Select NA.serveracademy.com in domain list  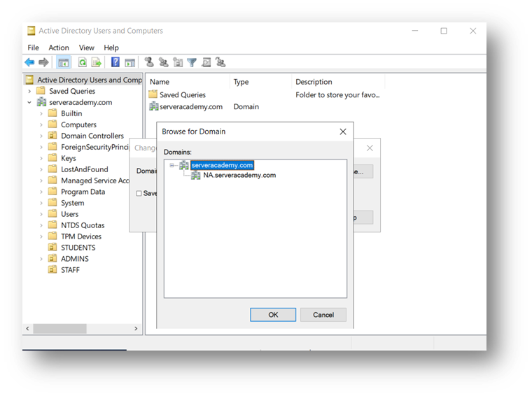239,176
